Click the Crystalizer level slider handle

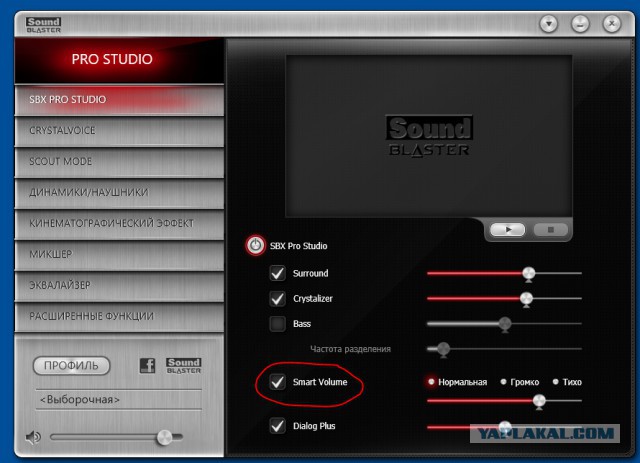(x=526, y=299)
